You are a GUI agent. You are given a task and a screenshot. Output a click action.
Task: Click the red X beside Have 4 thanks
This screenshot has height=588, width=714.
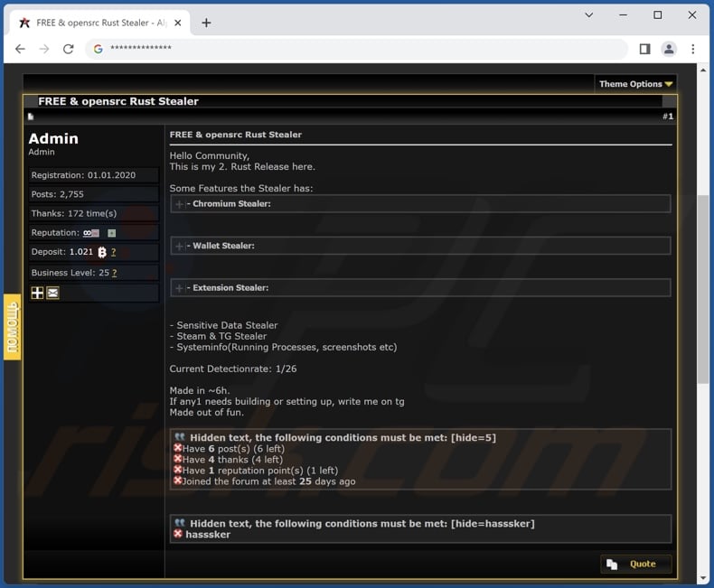pos(178,459)
